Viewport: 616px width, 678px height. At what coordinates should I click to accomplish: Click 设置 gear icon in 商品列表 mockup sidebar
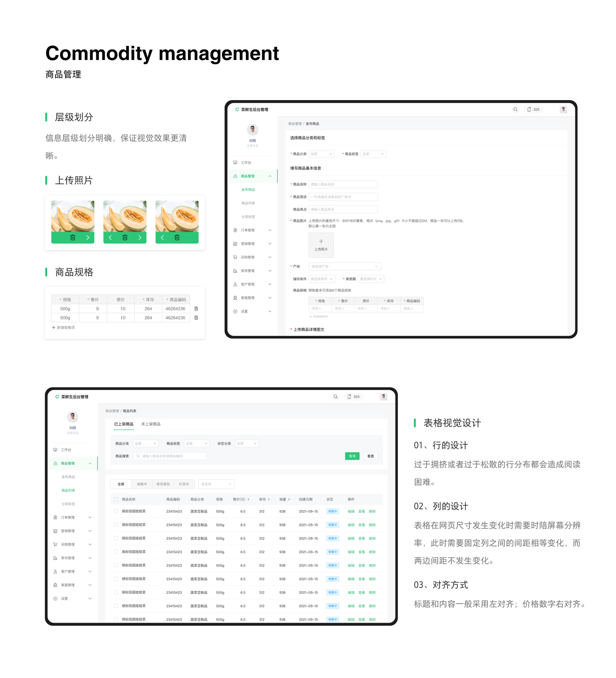pyautogui.click(x=55, y=599)
